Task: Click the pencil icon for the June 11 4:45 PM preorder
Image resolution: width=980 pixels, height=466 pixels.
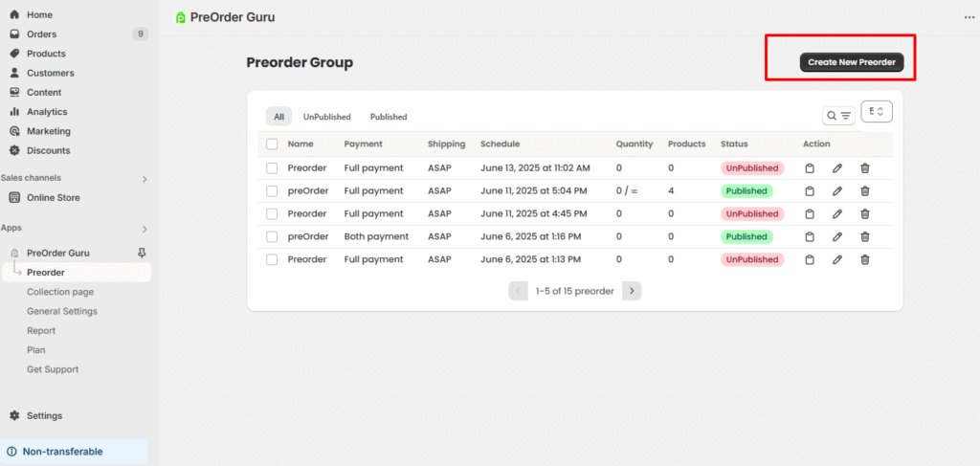Action: tap(837, 214)
